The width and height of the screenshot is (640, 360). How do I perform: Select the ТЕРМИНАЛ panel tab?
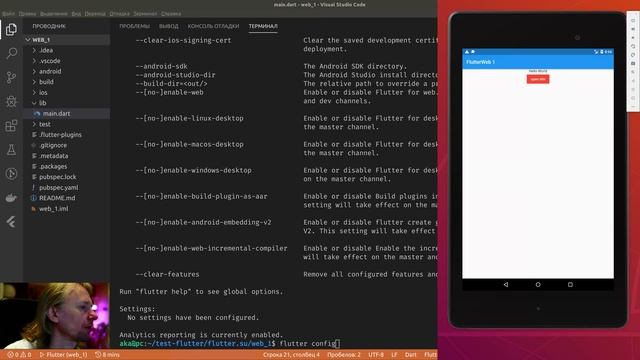(263, 26)
